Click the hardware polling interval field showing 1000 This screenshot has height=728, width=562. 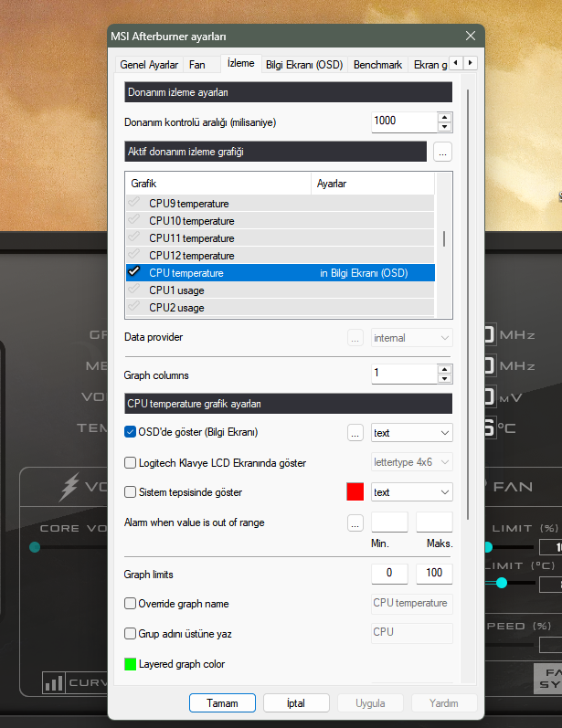(x=404, y=122)
